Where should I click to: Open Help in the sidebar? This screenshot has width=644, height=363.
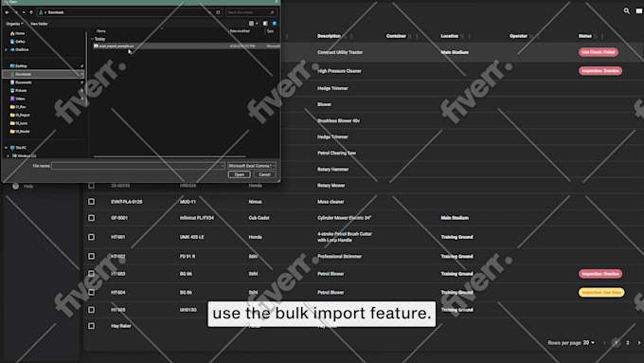click(x=24, y=186)
